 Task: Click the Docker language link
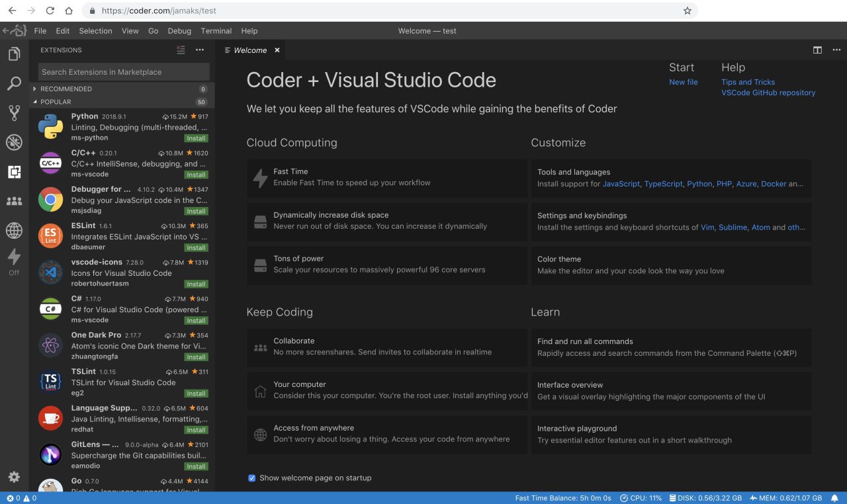click(774, 184)
